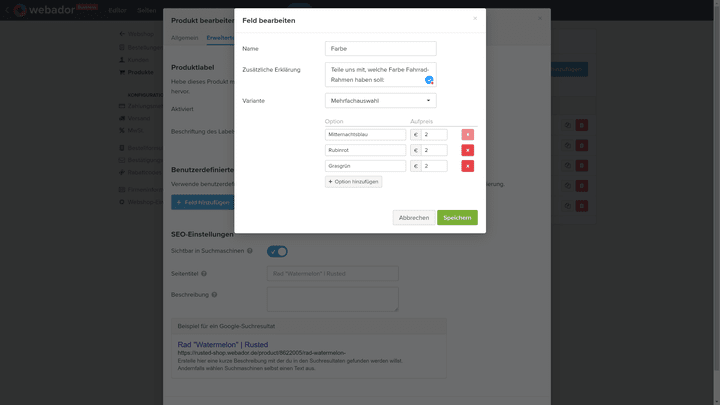The height and width of the screenshot is (405, 720).
Task: Click the Name input field
Action: point(380,48)
